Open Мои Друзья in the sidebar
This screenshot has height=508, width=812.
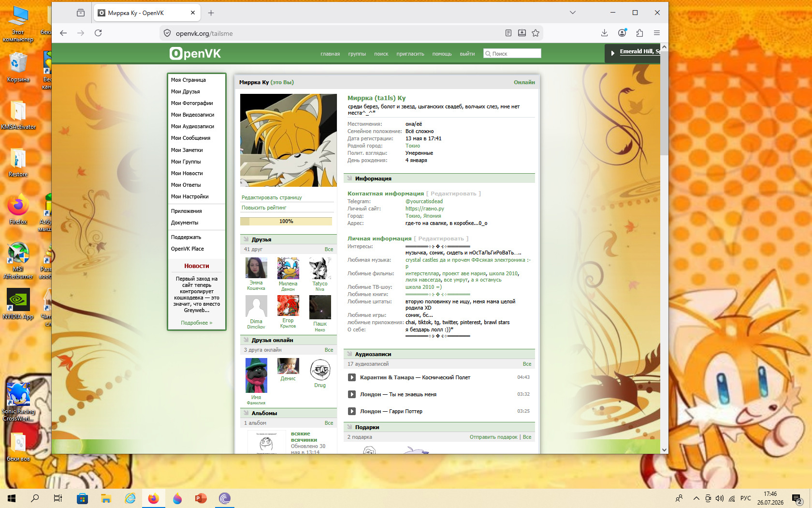click(185, 91)
